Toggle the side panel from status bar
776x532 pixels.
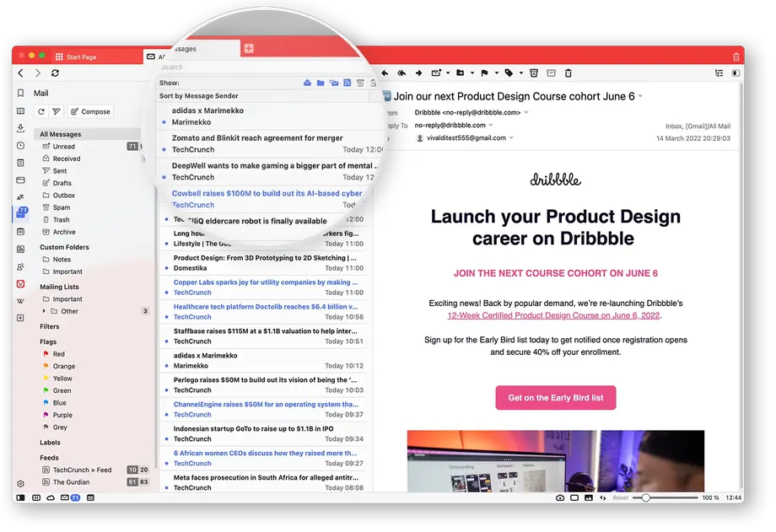coord(20,497)
